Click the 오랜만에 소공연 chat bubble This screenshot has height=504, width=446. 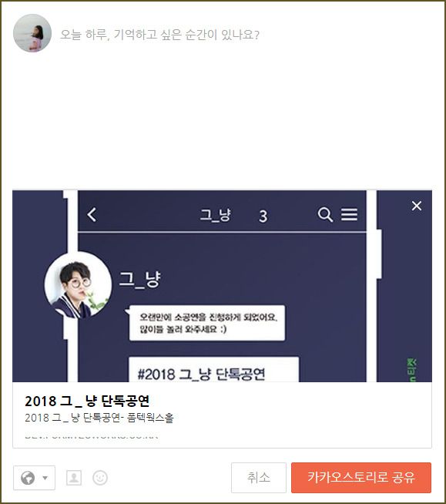[207, 323]
